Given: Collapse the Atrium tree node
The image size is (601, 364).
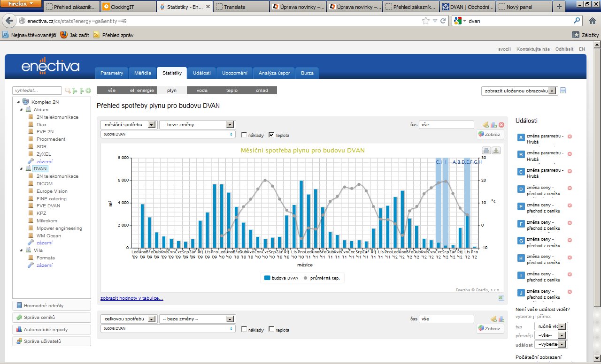Looking at the screenshot, I should (22, 109).
